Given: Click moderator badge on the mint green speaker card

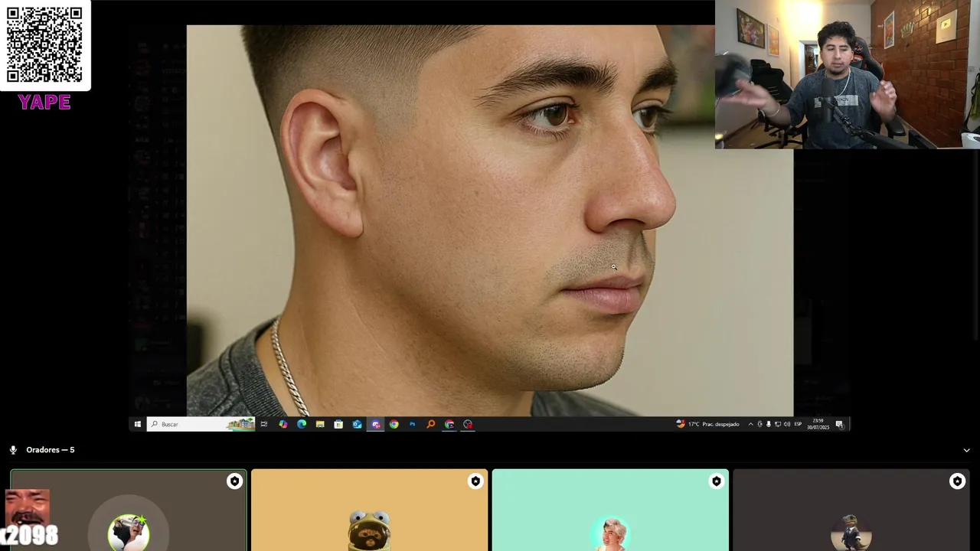Looking at the screenshot, I should click(716, 481).
